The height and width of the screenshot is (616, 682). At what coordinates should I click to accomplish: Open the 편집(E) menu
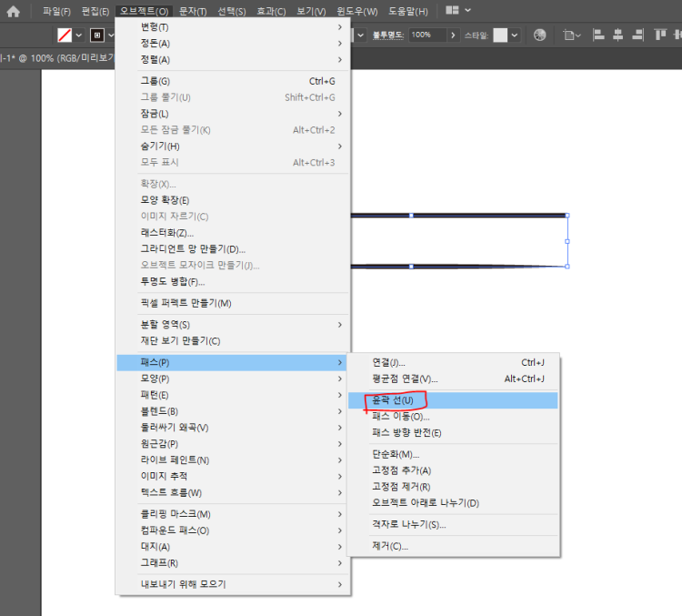click(x=95, y=11)
